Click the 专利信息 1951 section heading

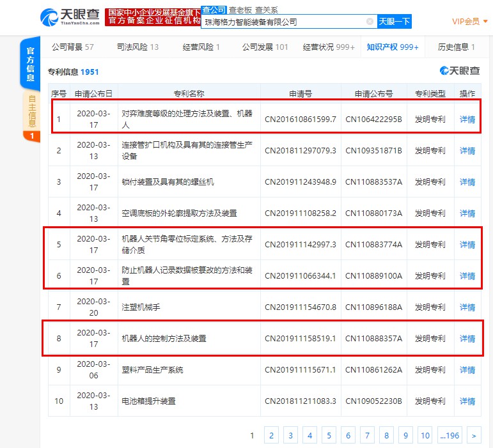(x=74, y=72)
